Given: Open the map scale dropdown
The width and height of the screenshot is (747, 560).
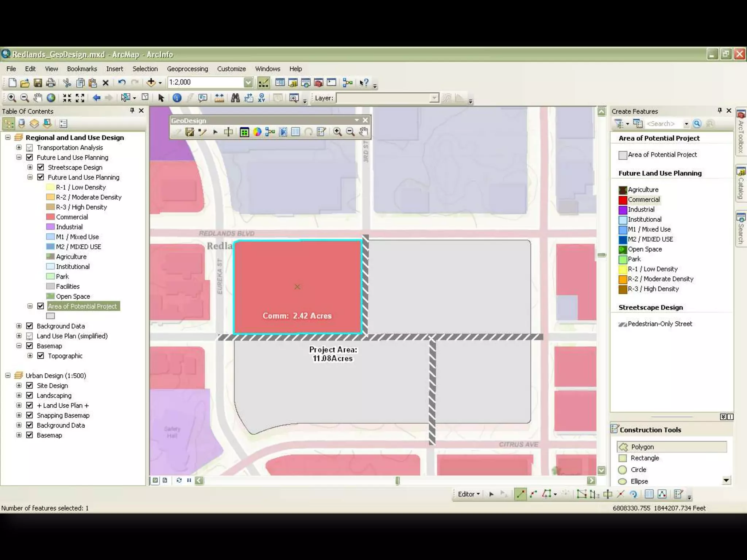Looking at the screenshot, I should 248,82.
